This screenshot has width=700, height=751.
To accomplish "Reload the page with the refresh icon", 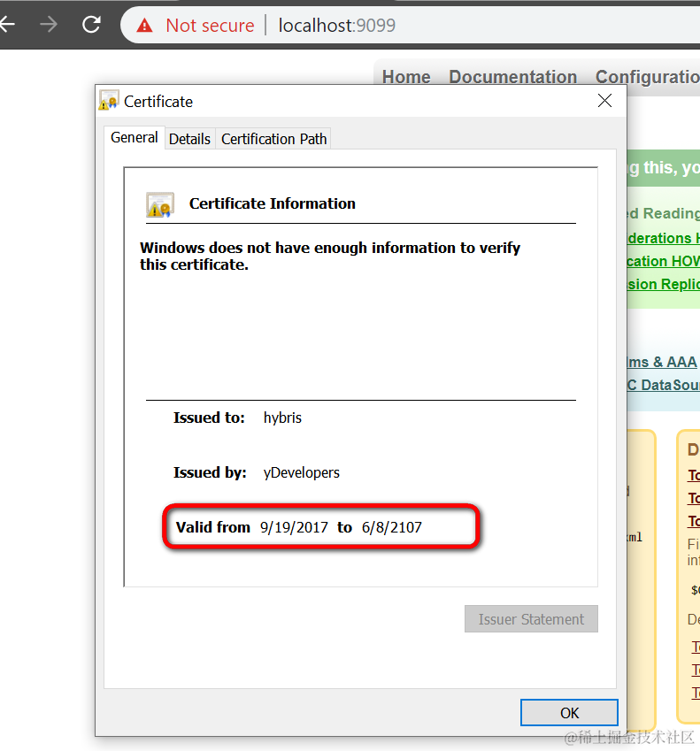I will tap(91, 24).
